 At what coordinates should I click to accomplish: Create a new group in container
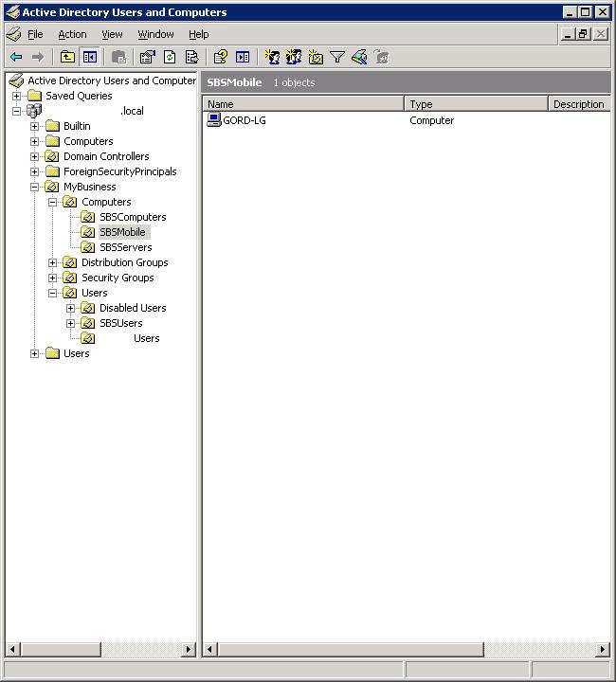click(294, 57)
